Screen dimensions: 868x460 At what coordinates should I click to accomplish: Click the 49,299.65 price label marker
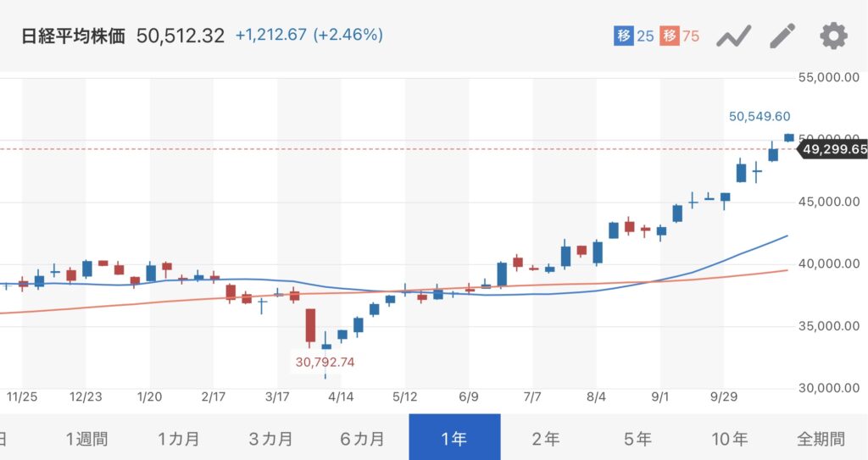[x=835, y=149]
